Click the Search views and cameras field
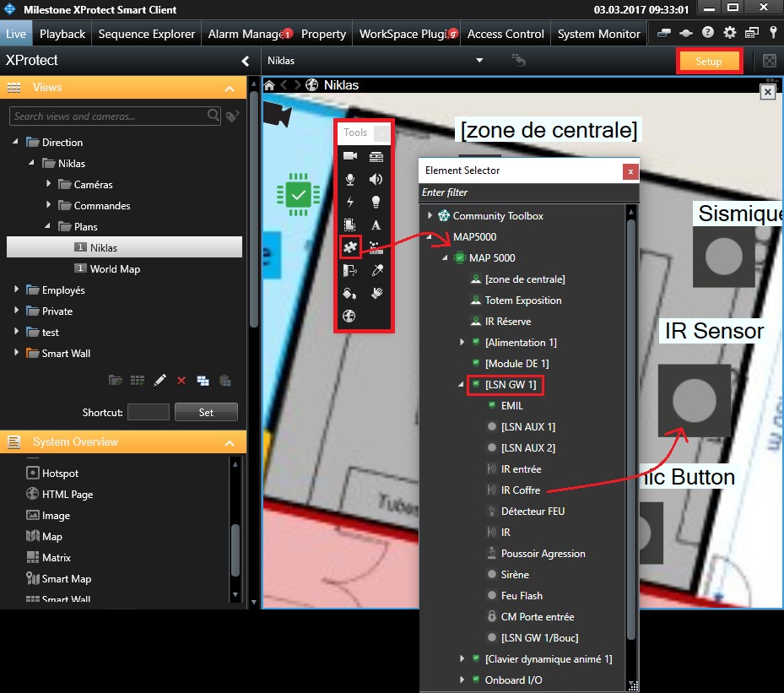Viewport: 784px width, 693px height. coord(108,116)
